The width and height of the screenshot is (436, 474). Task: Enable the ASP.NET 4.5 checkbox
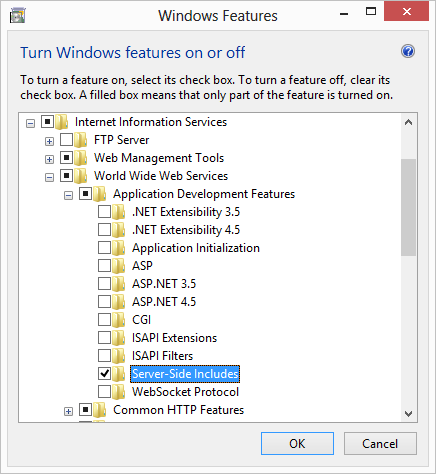click(x=104, y=302)
